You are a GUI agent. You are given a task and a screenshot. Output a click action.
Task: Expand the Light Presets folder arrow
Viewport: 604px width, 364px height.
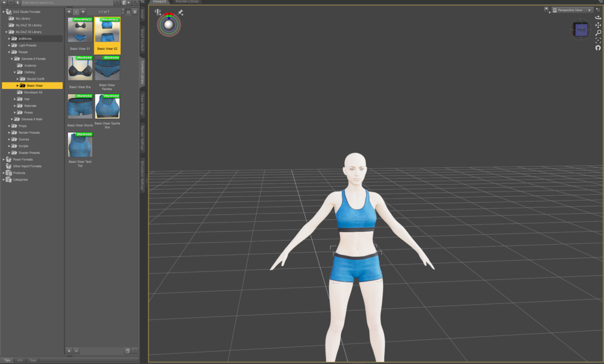click(9, 45)
